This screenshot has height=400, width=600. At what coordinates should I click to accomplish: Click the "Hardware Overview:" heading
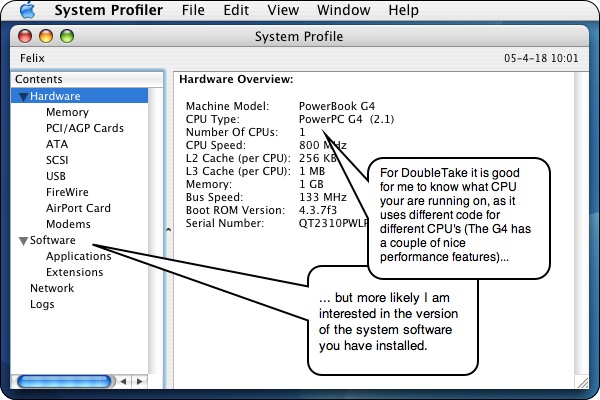pyautogui.click(x=236, y=79)
